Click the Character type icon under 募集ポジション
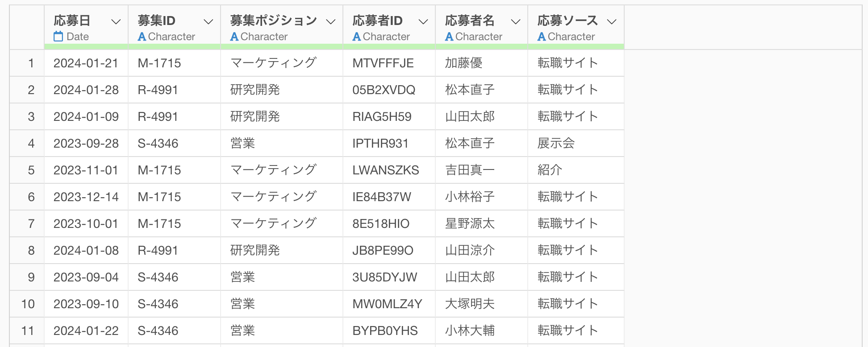The image size is (868, 347). coord(234,37)
